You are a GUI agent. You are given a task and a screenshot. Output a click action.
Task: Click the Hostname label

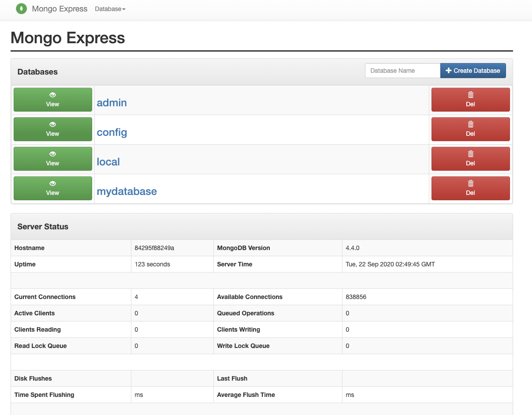click(30, 248)
